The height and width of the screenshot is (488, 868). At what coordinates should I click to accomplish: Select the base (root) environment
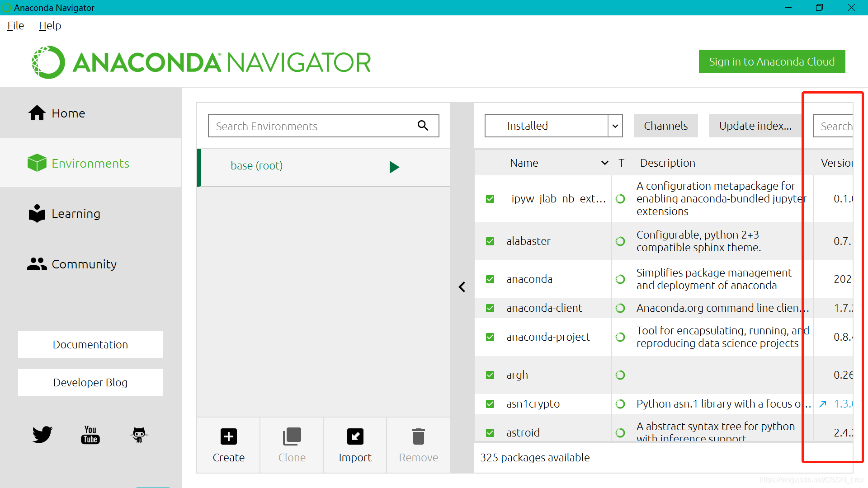click(324, 167)
